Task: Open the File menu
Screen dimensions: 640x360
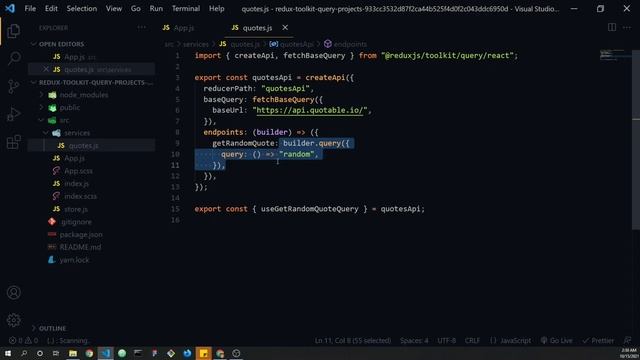Action: coord(30,9)
